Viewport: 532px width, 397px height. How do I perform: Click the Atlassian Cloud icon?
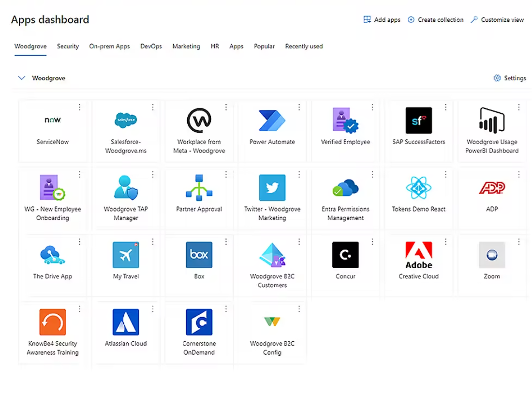click(126, 322)
